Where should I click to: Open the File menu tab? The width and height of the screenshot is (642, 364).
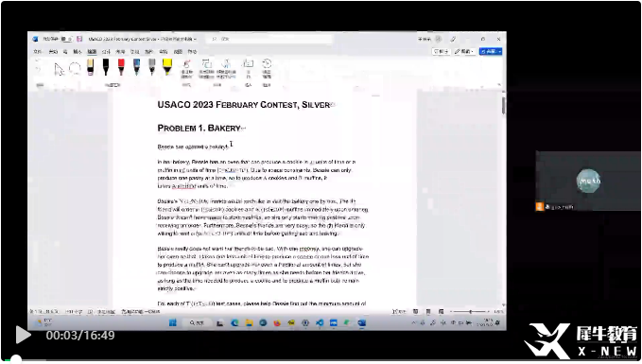[38, 52]
